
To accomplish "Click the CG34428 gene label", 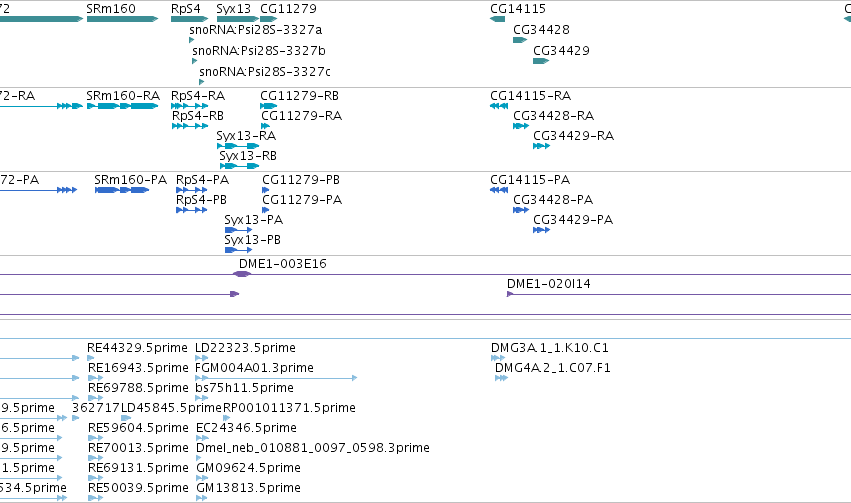I will coord(541,29).
